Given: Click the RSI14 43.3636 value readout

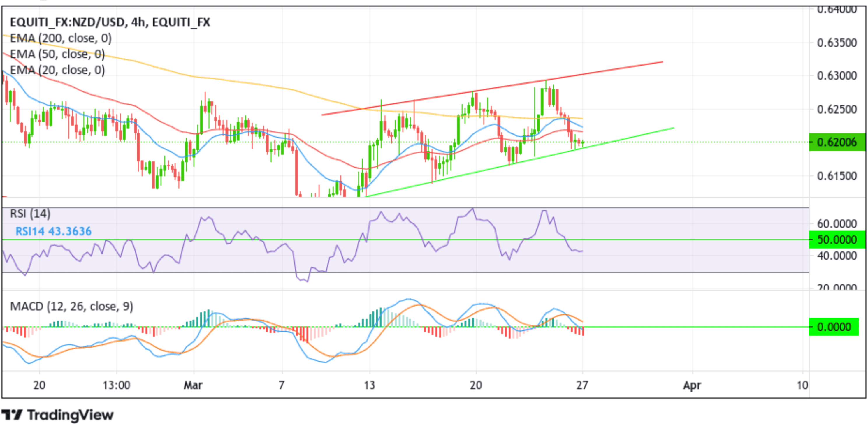Looking at the screenshot, I should [x=54, y=231].
